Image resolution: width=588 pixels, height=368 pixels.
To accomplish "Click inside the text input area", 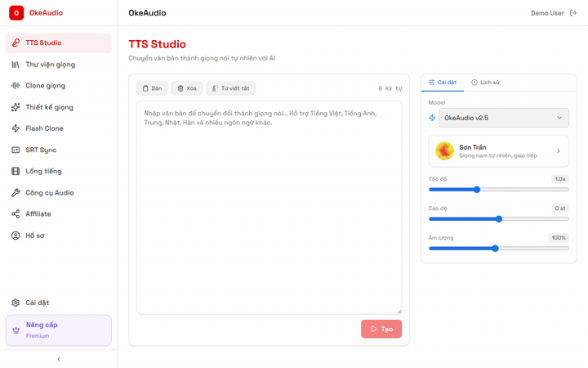I will click(269, 208).
